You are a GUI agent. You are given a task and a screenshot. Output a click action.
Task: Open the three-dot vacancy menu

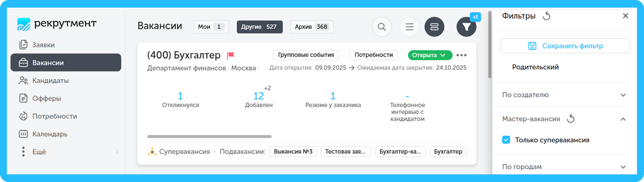pos(461,55)
